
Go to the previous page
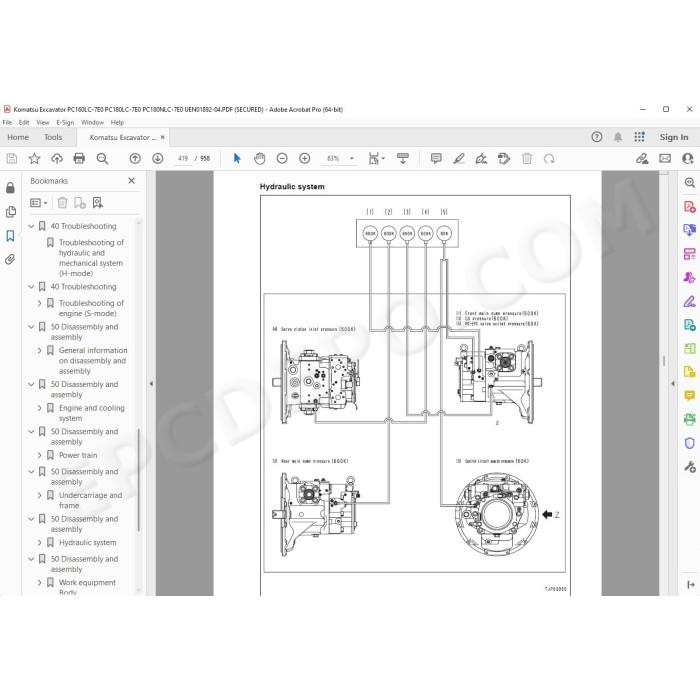click(x=135, y=158)
